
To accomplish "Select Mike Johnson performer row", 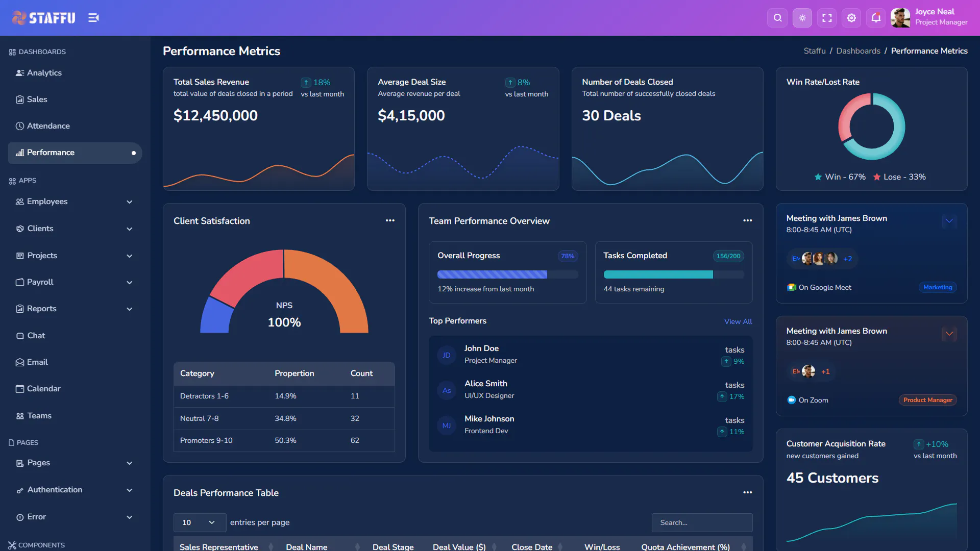I will [591, 425].
